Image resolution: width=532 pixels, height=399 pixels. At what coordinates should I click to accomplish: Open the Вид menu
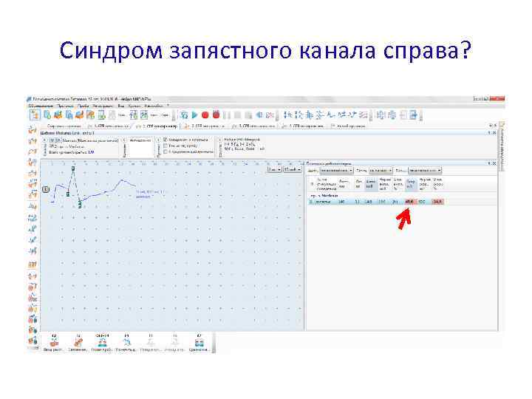coord(120,106)
